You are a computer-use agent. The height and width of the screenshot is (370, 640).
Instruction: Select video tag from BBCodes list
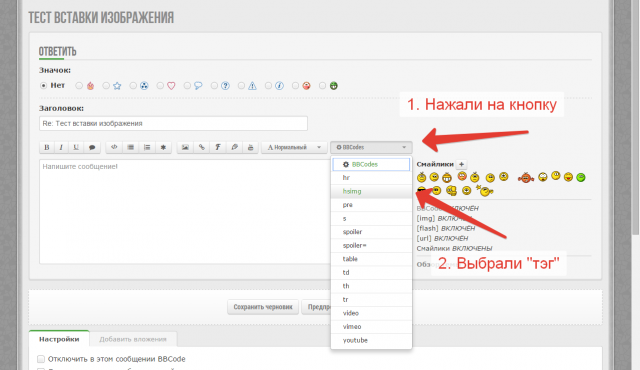371,313
